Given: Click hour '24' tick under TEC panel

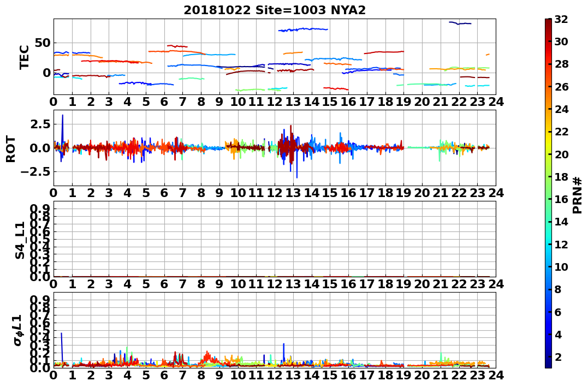Looking at the screenshot, I should [496, 102].
